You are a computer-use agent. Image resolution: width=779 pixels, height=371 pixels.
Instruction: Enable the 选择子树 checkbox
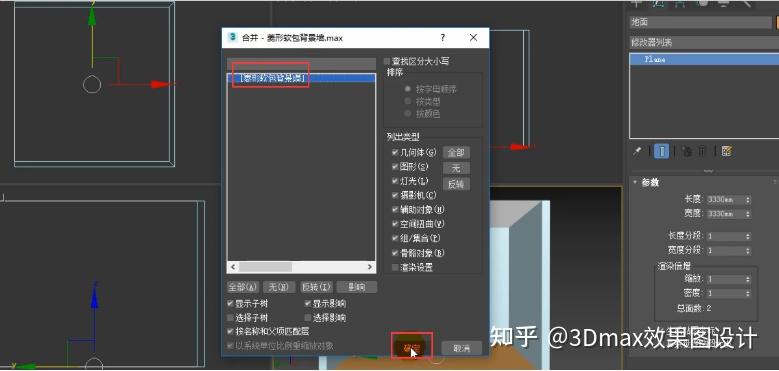pyautogui.click(x=230, y=317)
